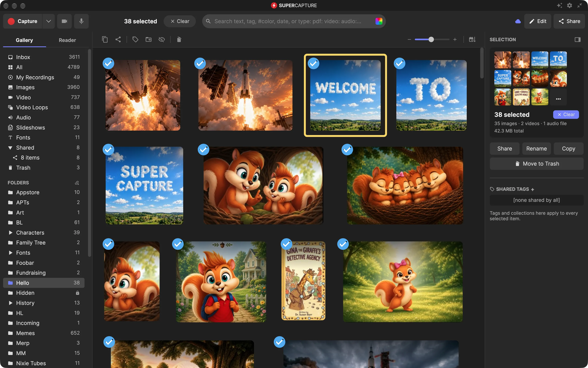
Task: Select the All library item
Action: [x=44, y=67]
